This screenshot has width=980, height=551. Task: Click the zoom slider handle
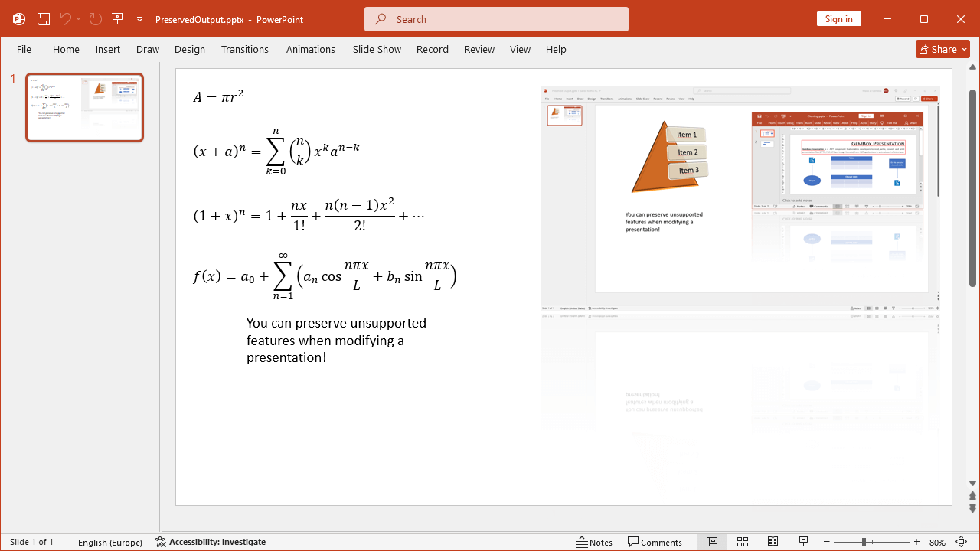pos(864,542)
